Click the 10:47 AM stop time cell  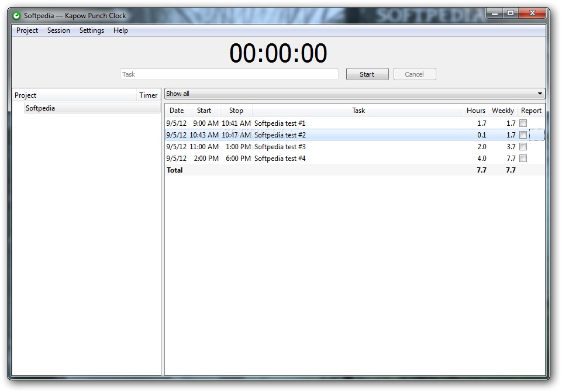tap(236, 135)
